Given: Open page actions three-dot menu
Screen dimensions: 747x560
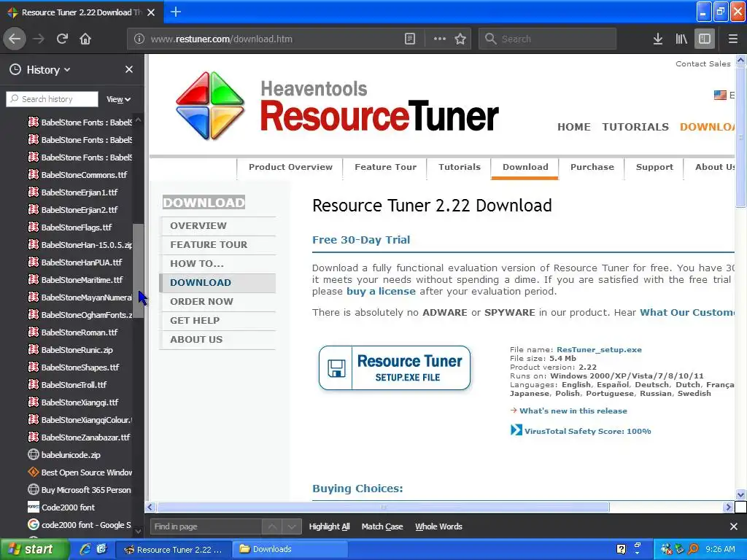Looking at the screenshot, I should (439, 39).
